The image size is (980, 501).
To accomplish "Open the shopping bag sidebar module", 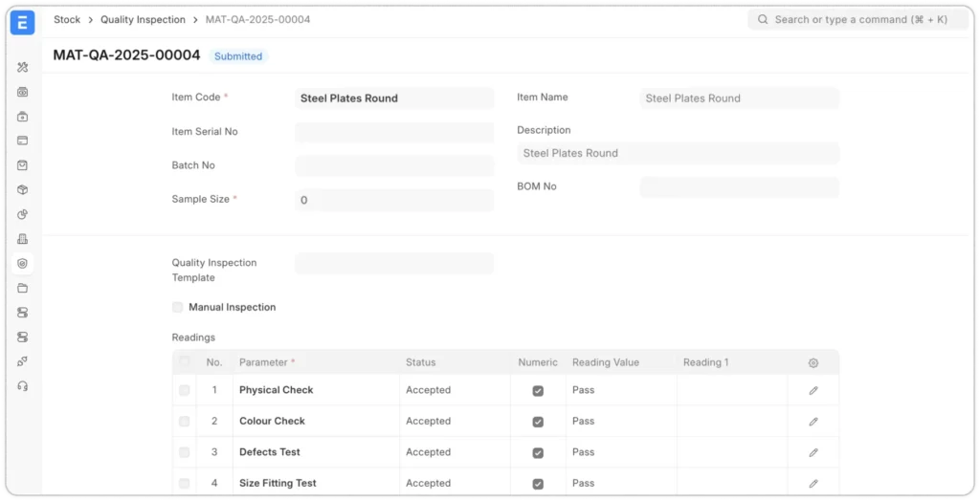I will [x=23, y=165].
